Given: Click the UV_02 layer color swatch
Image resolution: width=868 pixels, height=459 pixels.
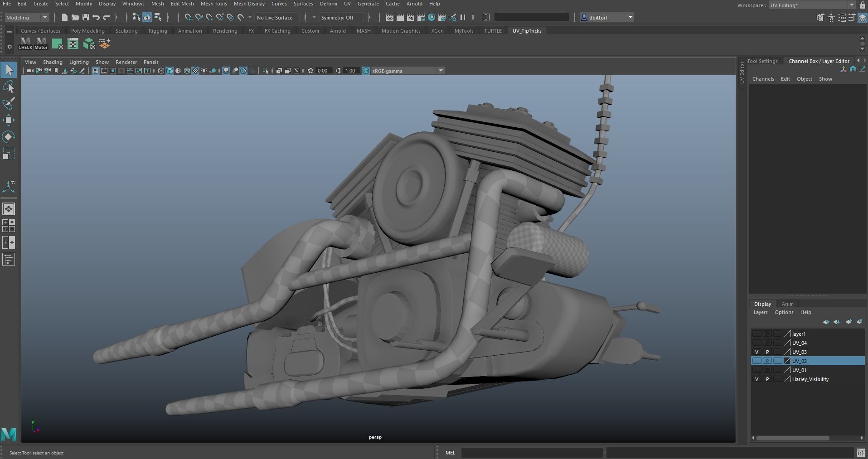Looking at the screenshot, I should 787,361.
